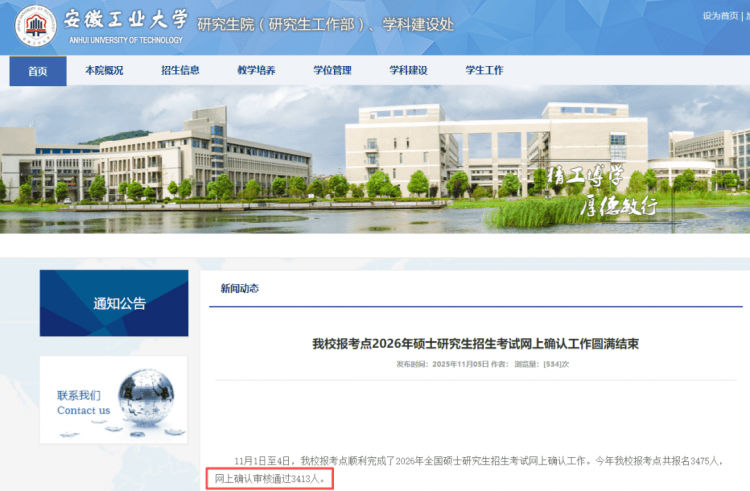Screen dimensions: 750x491
Task: Go to 学科建设 navigation item
Action: tap(408, 71)
